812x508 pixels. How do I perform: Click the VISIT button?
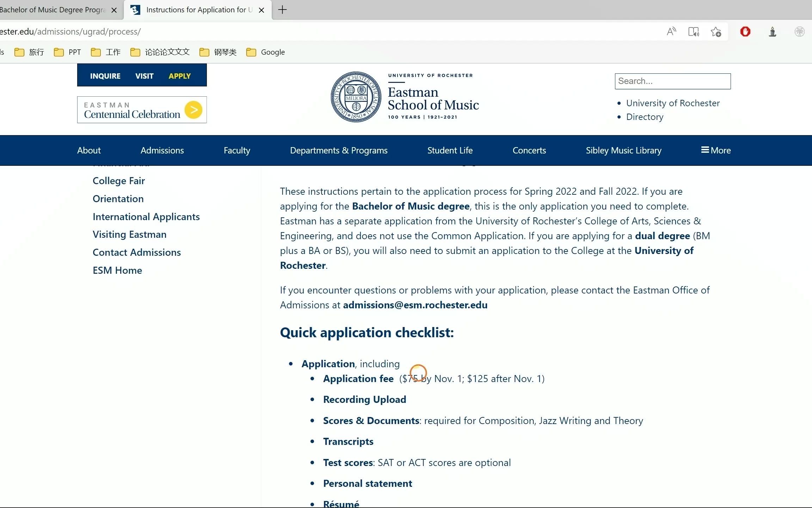tap(144, 76)
